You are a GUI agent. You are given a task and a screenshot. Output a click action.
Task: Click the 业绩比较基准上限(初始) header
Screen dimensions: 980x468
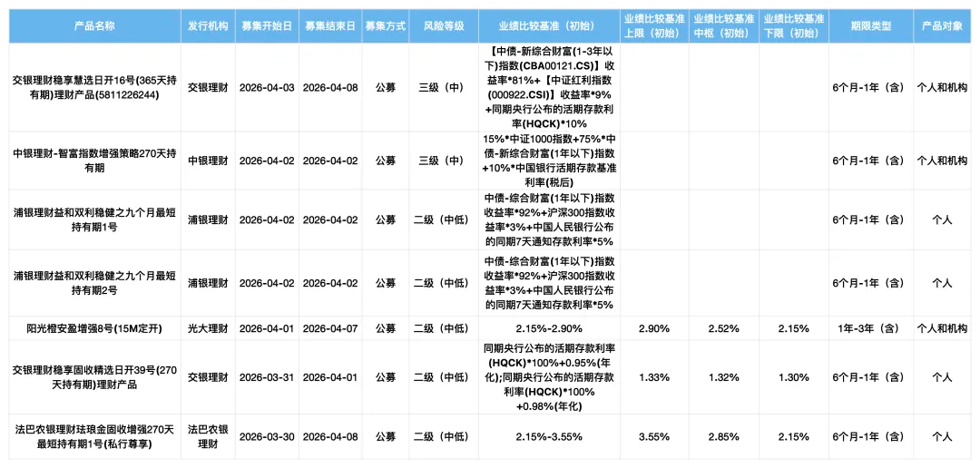[654, 26]
